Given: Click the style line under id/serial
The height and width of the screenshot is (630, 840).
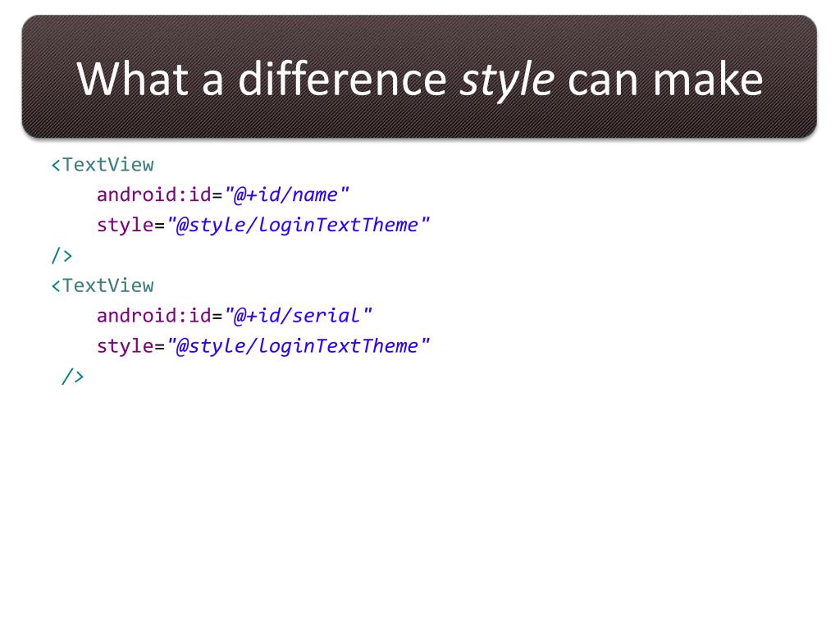Looking at the screenshot, I should tap(263, 346).
